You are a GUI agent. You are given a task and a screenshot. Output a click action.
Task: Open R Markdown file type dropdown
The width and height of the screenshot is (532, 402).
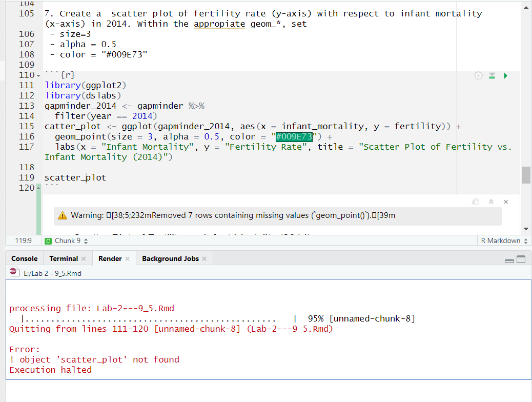[504, 240]
